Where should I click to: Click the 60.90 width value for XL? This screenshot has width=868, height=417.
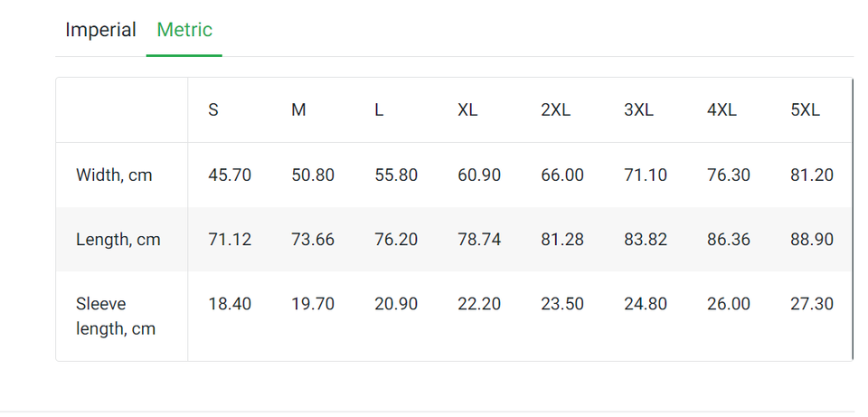[x=479, y=175]
